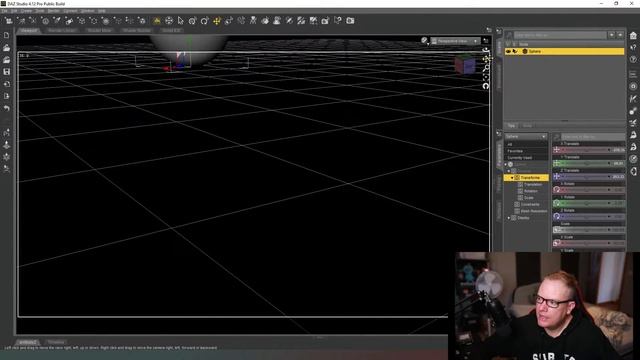
Task: Select the Translation item under Transforms
Action: coord(533,184)
